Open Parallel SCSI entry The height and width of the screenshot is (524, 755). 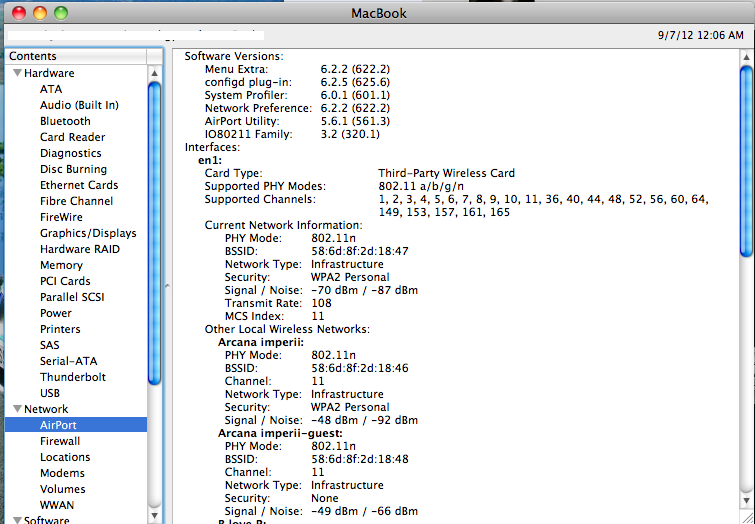tap(72, 297)
